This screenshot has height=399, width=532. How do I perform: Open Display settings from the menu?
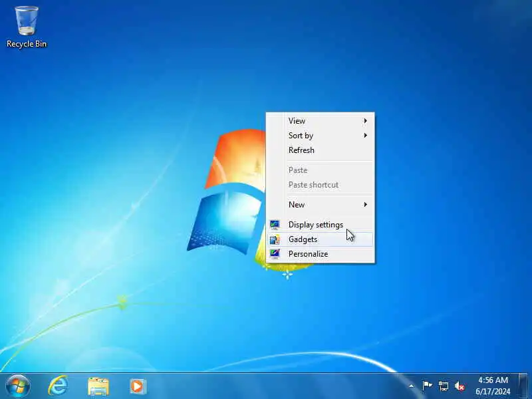pyautogui.click(x=320, y=225)
